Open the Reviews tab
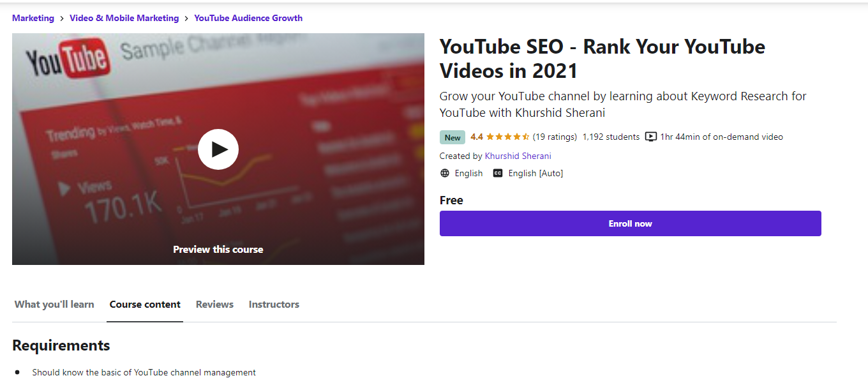 (x=214, y=305)
